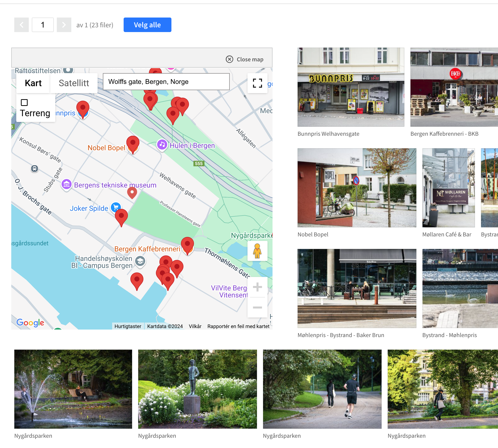Click the Nygårdsparken map label
This screenshot has width=498, height=448.
tap(252, 235)
